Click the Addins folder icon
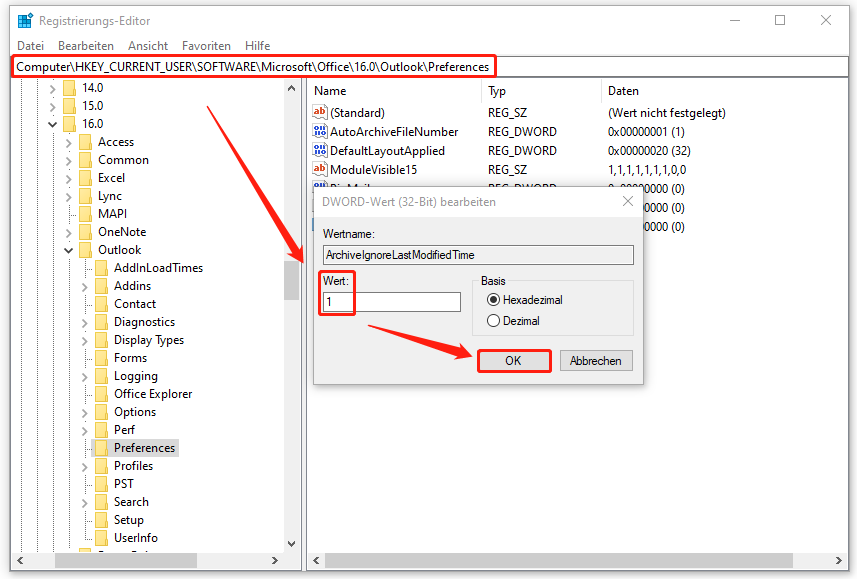Screen dimensions: 857x579 click(101, 286)
